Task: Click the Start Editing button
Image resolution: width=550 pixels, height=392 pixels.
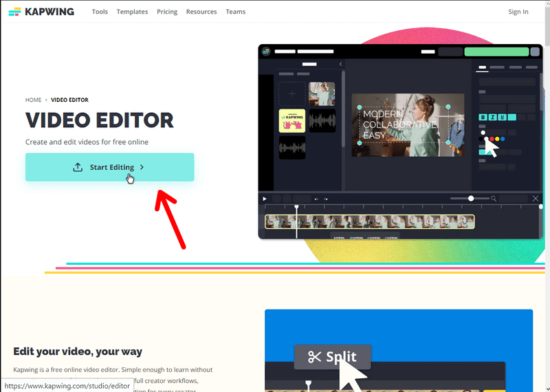Action: tap(110, 167)
